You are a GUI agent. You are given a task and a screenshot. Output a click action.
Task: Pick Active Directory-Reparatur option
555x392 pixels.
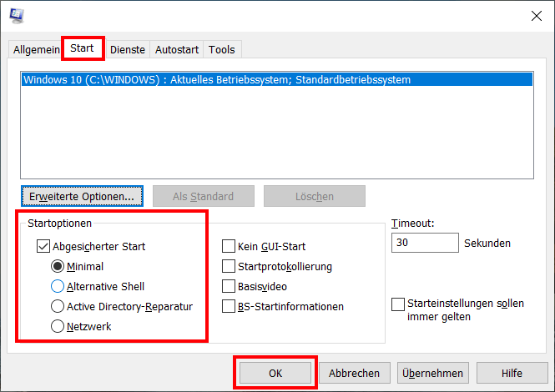[x=58, y=306]
